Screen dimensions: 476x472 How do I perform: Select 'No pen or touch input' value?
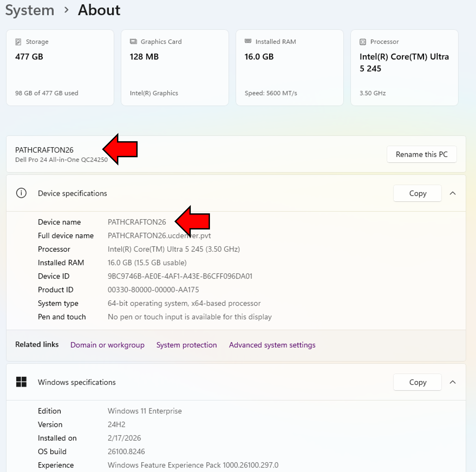tap(190, 317)
